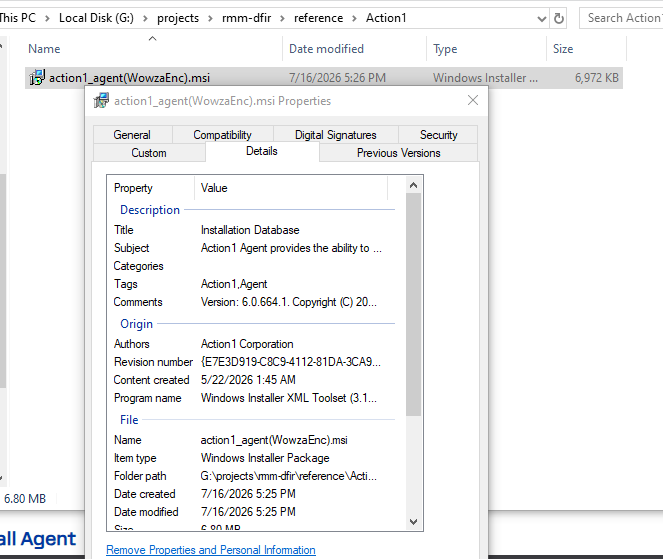Screen dimensions: 663x559
Task: Click Windows Installer type cell in list
Action: (485, 78)
